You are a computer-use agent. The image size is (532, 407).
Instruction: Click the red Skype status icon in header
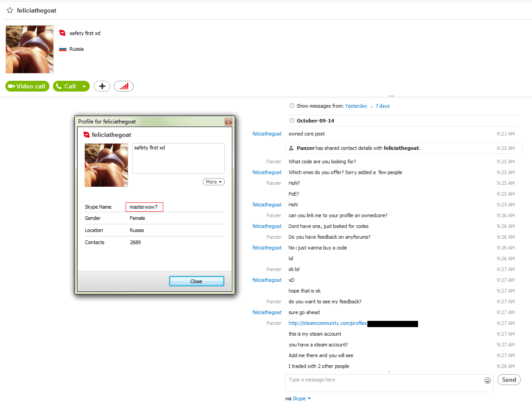click(62, 33)
